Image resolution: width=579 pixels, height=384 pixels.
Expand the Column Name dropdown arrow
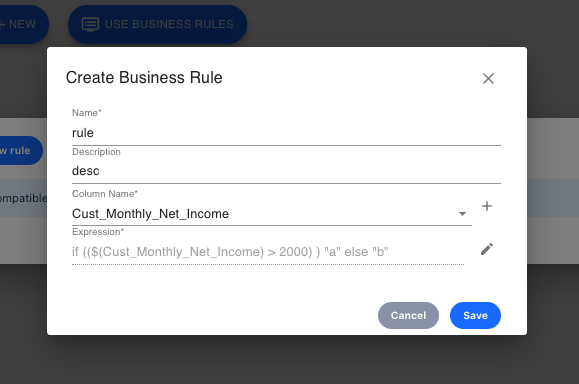click(x=462, y=214)
